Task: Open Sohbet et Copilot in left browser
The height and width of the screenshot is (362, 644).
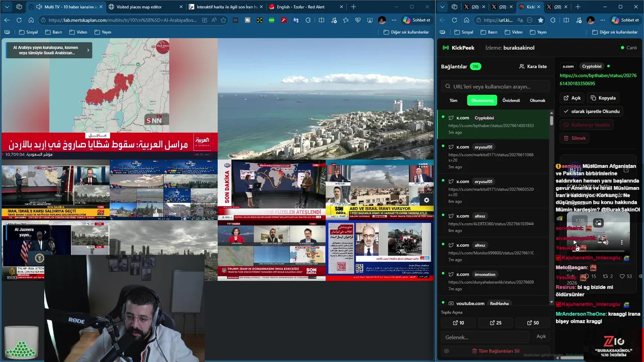Action: [417, 20]
